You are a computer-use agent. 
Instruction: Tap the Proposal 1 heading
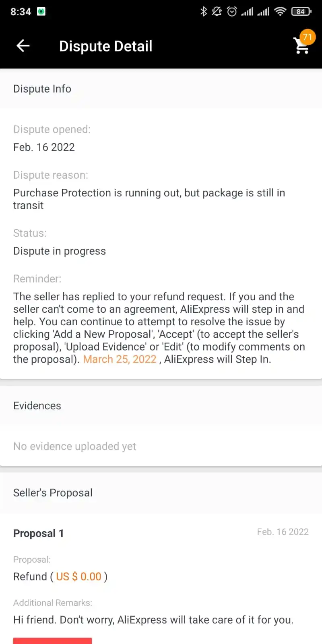pyautogui.click(x=39, y=533)
